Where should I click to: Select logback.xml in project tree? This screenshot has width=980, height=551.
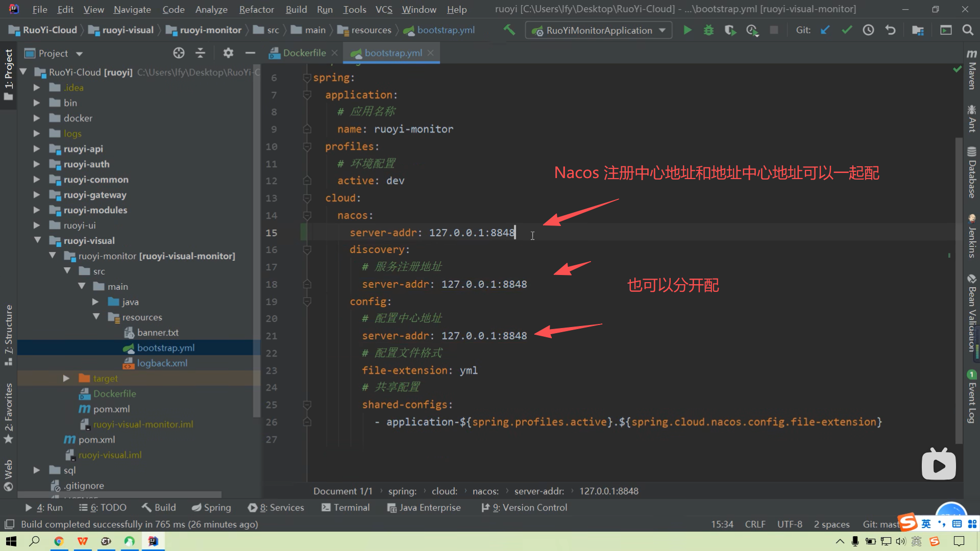click(162, 363)
